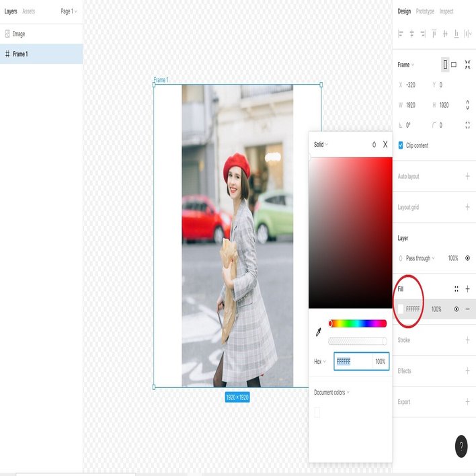Click the width W 1920 field
Screen dimensions: 476x476
tap(411, 105)
